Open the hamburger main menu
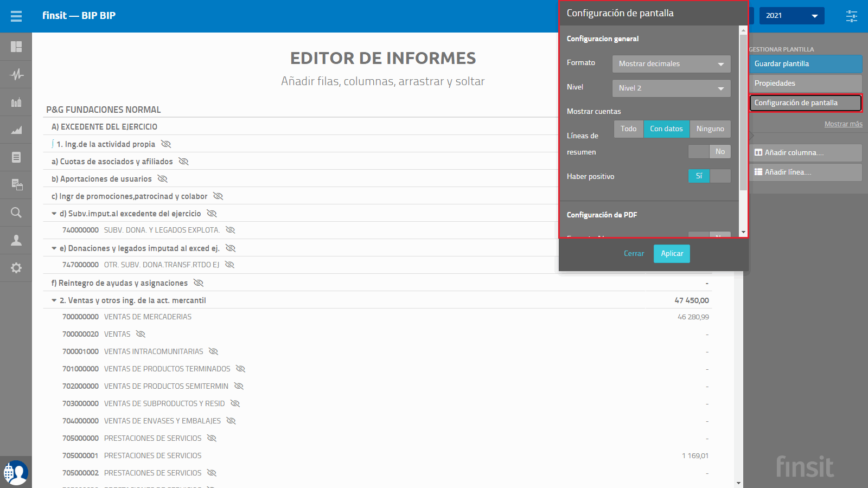The image size is (868, 488). tap(16, 16)
